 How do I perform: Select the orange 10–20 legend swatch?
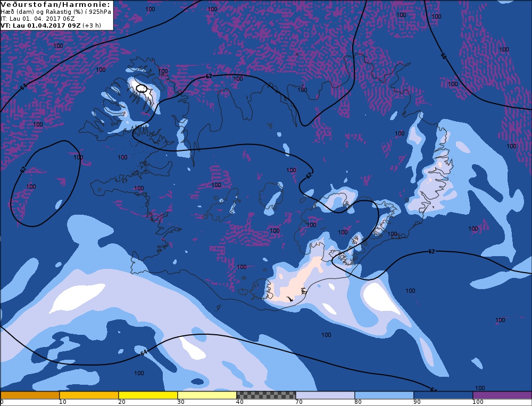pos(89,395)
